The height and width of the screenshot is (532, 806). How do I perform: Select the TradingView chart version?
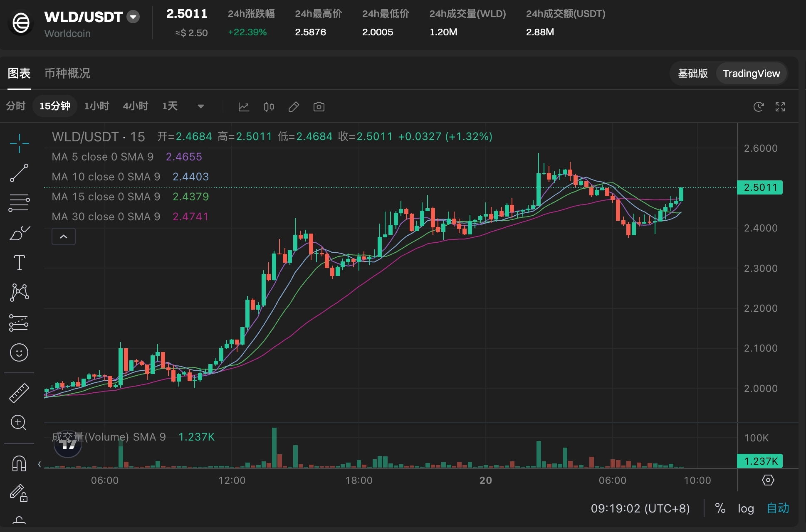click(x=752, y=74)
